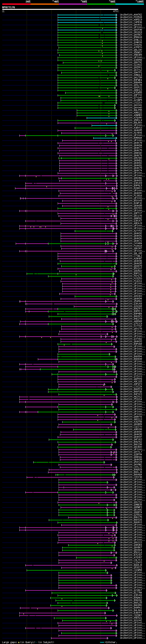The image size is (146, 644).
Task: Select the UniRef100_Q8LC80 label
Action: [x=131, y=50]
